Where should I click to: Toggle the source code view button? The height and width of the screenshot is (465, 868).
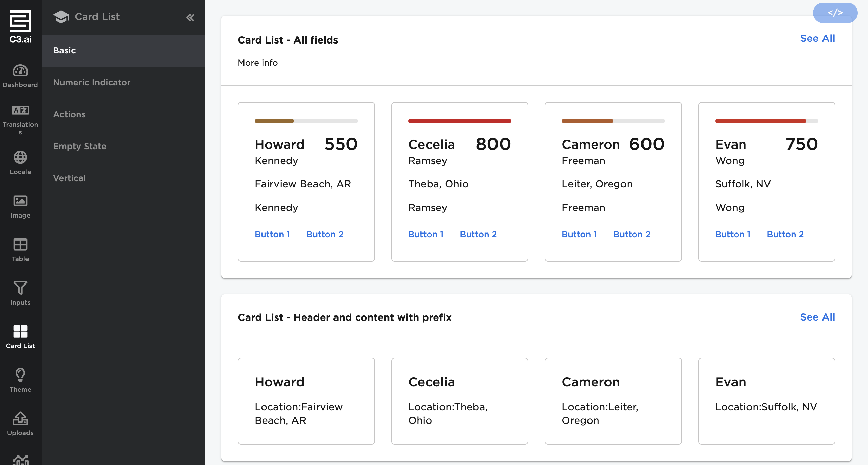(x=835, y=13)
